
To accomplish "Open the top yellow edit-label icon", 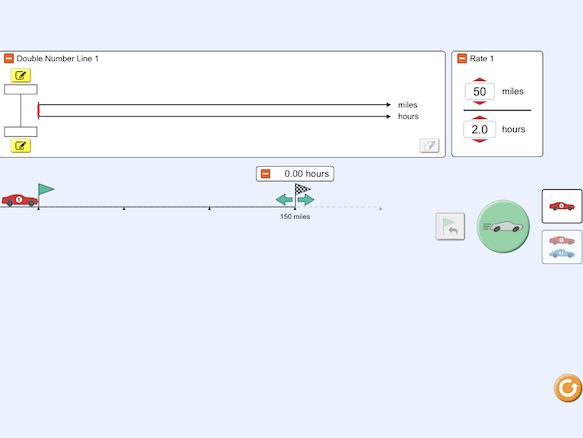I will pyautogui.click(x=21, y=75).
